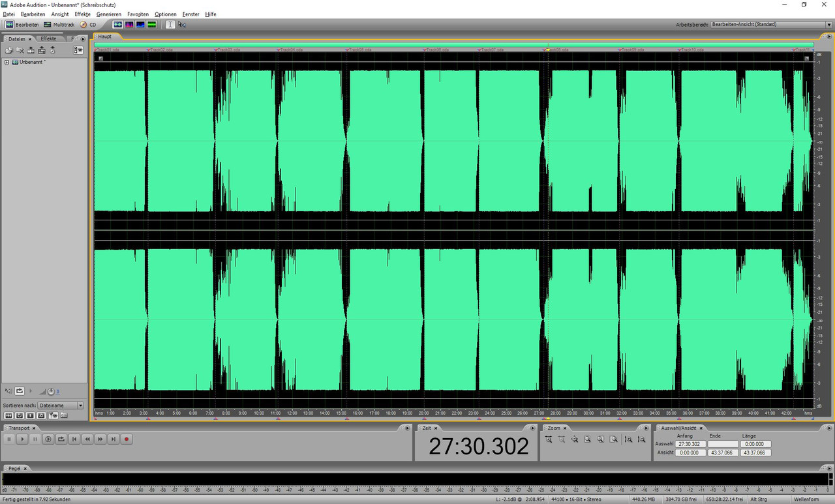Open the Datei menu
835x504 pixels.
coord(8,14)
